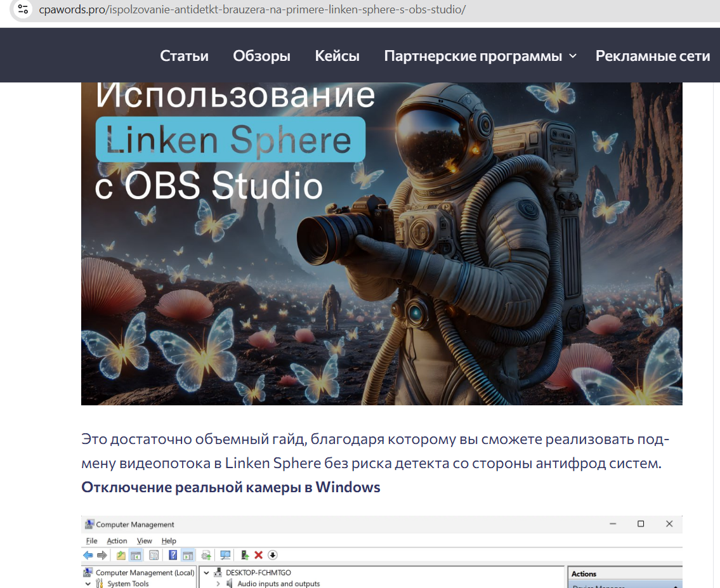Image resolution: width=720 pixels, height=588 pixels.
Task: Select DESKTOP-FCHMTGO computer node
Action: (x=258, y=572)
